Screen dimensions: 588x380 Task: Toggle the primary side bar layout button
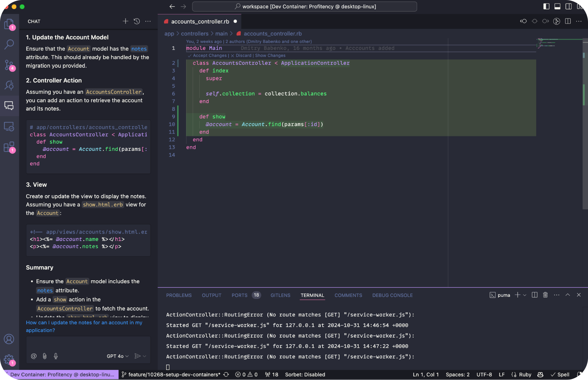click(546, 7)
